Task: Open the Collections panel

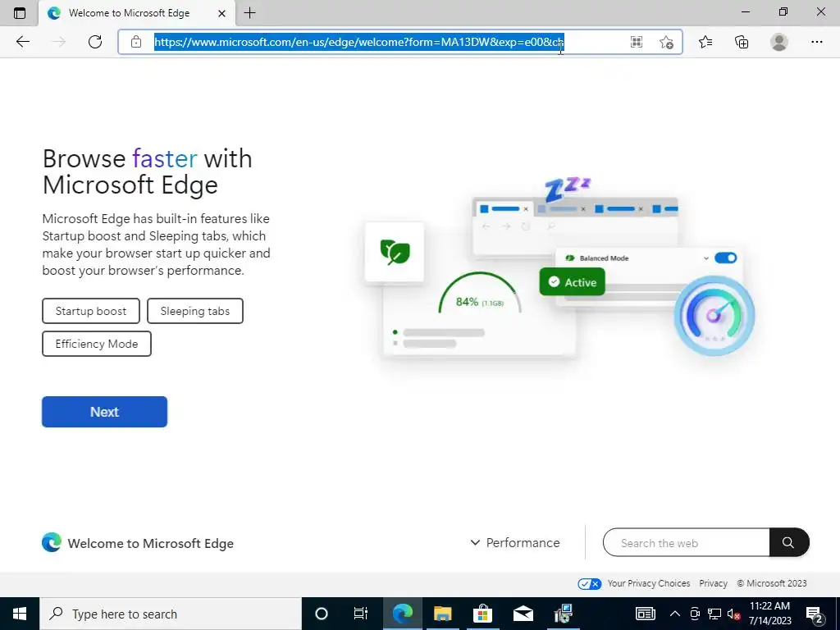Action: (742, 42)
